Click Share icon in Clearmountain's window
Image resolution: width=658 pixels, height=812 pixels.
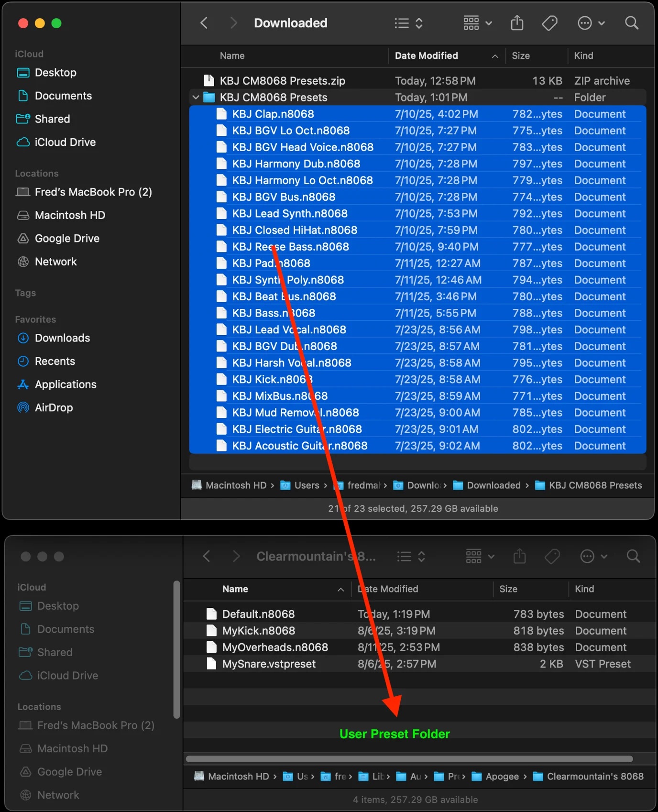[519, 556]
